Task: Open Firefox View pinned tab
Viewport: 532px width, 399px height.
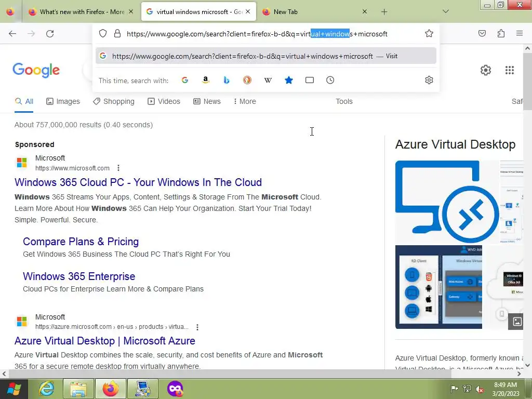Action: pyautogui.click(x=10, y=12)
